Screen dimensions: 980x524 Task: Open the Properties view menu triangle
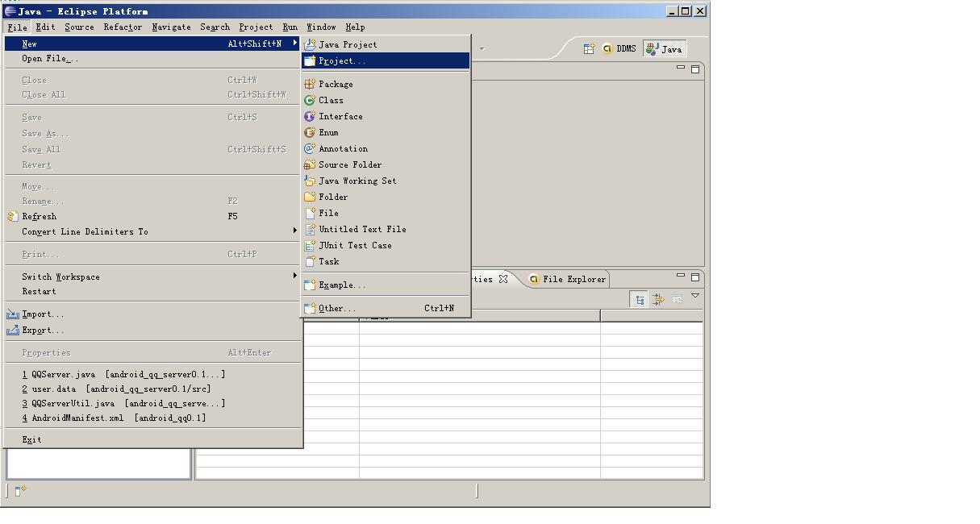click(695, 296)
